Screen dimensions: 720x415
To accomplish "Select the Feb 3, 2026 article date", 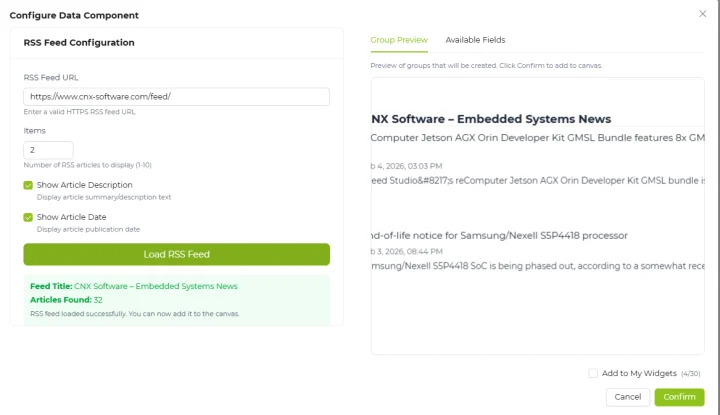I will [406, 251].
